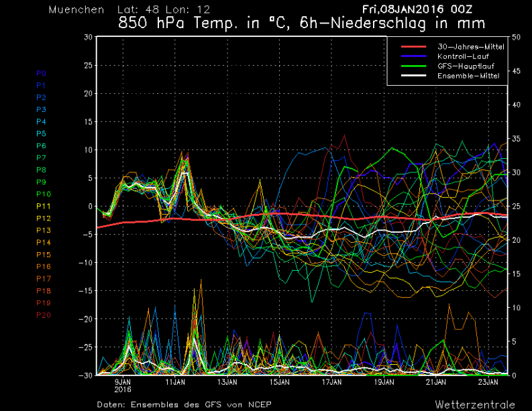Viewport: 532px width, 411px height.
Task: Click the P20 ensemble member label
Action: click(43, 315)
